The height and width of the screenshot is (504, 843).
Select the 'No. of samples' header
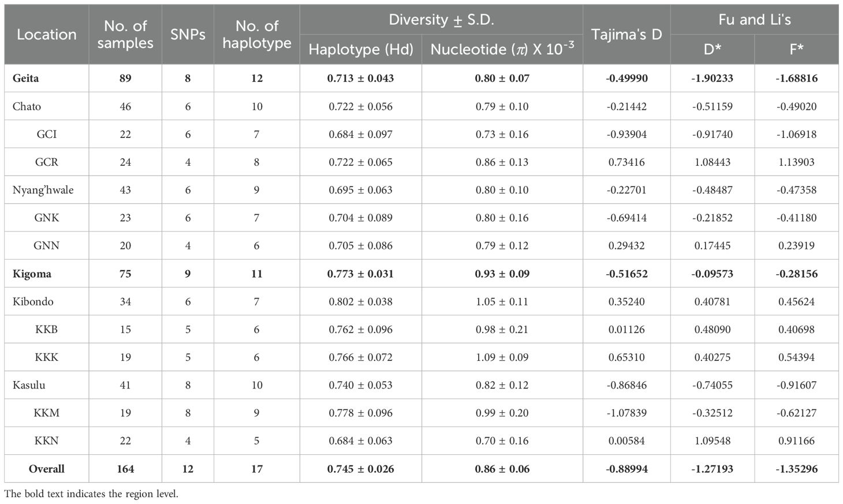(x=125, y=35)
